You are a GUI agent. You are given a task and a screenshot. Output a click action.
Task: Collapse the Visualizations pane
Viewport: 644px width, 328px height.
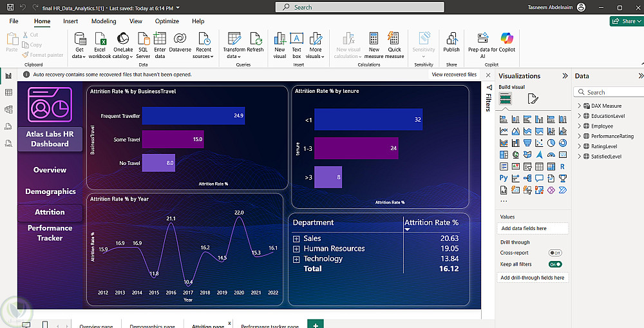click(565, 76)
